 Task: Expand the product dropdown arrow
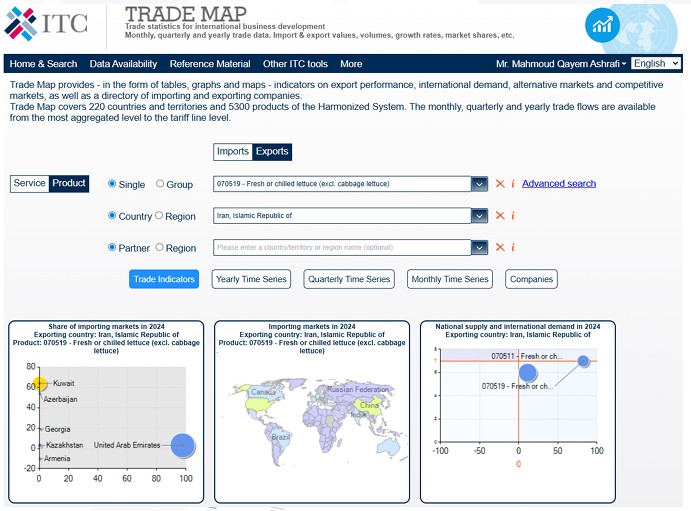tap(479, 184)
